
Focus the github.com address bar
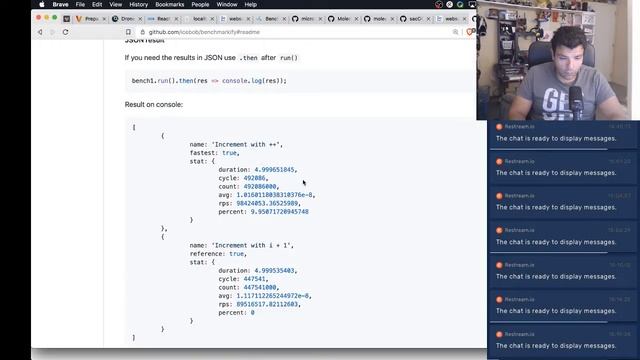pyautogui.click(x=204, y=32)
